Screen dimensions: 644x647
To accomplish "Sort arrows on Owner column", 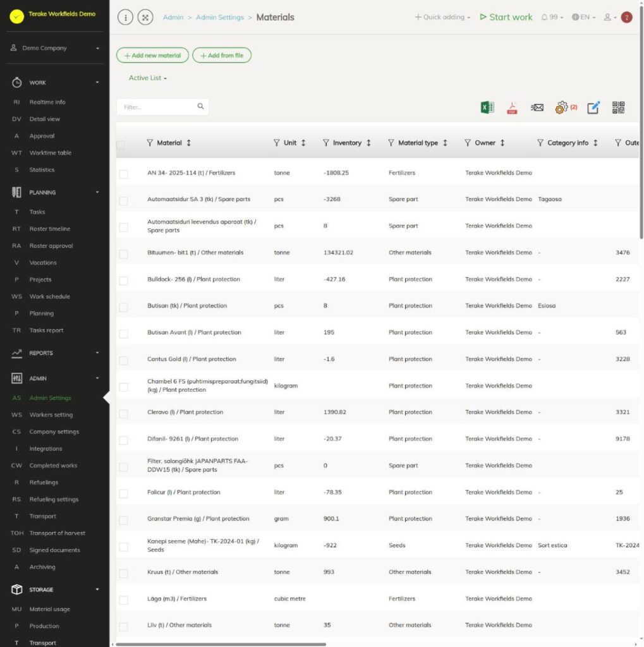I will 502,143.
